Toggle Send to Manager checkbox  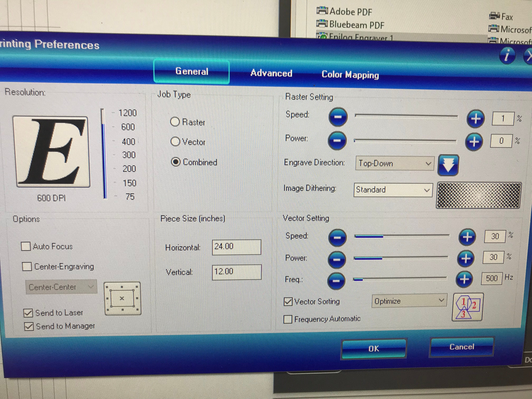click(x=60, y=326)
